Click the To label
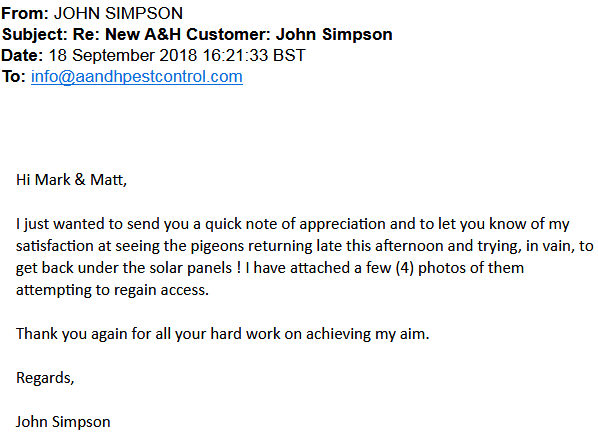The height and width of the screenshot is (432, 598). click(14, 77)
